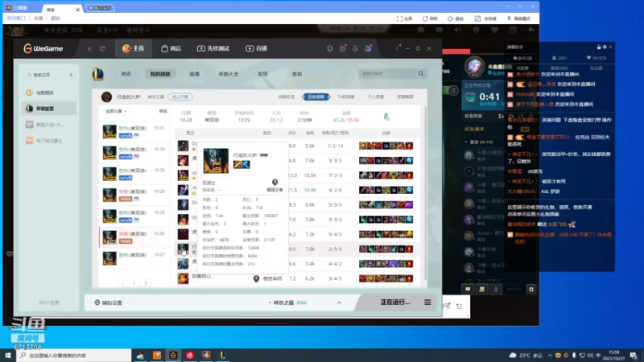Click the skin/shirt icon in WeGame header
Image resolution: width=644 pixels, height=362 pixels.
click(x=329, y=48)
